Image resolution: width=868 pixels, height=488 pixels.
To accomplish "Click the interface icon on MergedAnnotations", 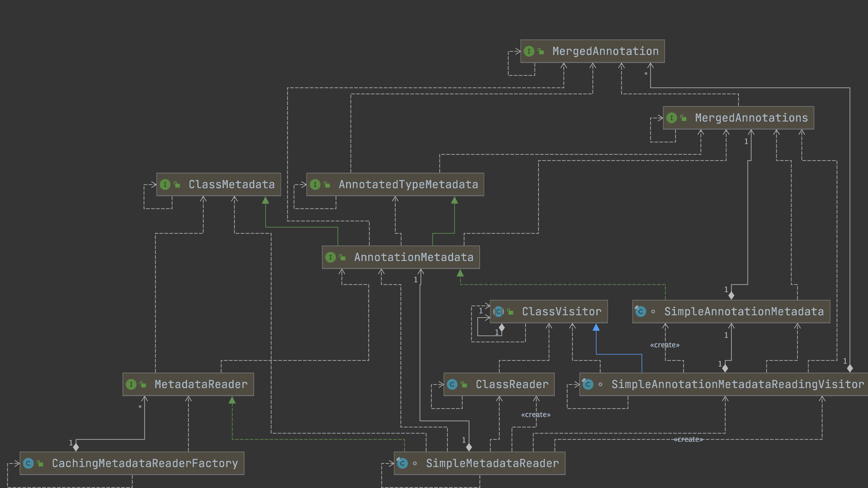I will (x=672, y=118).
